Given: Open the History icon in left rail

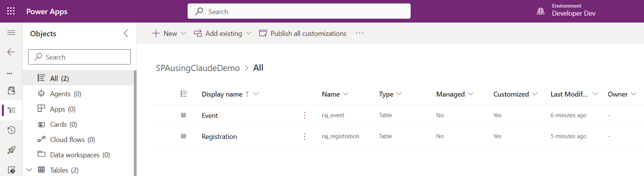Looking at the screenshot, I should (x=11, y=130).
